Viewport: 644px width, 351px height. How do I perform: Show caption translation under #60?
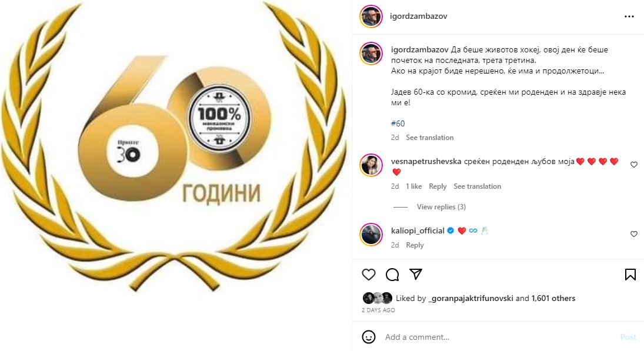click(x=429, y=138)
